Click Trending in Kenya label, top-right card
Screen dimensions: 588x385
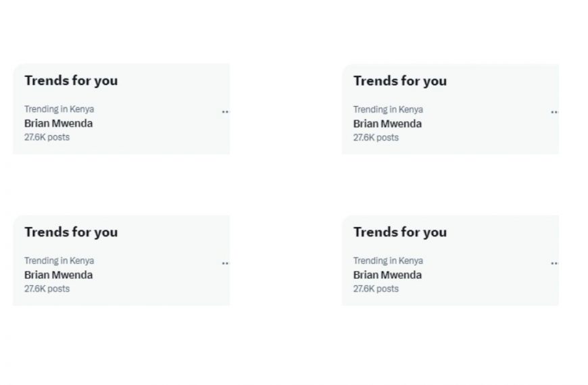[388, 109]
